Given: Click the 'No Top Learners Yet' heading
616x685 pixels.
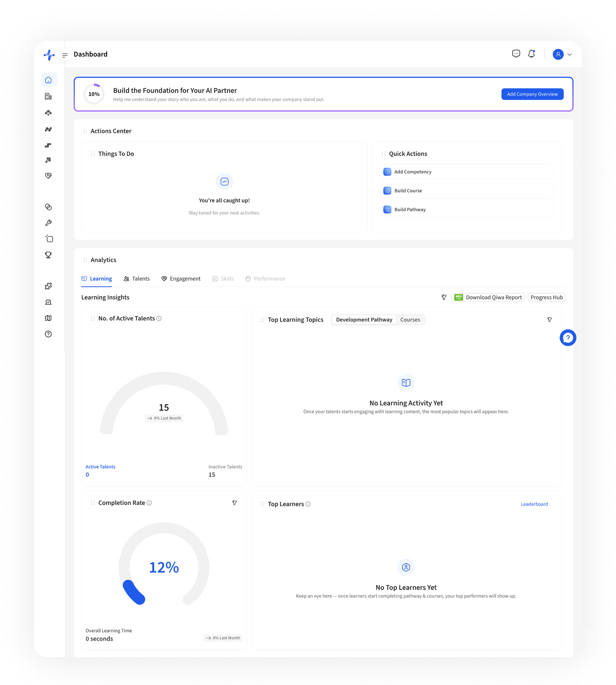Looking at the screenshot, I should click(x=406, y=588).
